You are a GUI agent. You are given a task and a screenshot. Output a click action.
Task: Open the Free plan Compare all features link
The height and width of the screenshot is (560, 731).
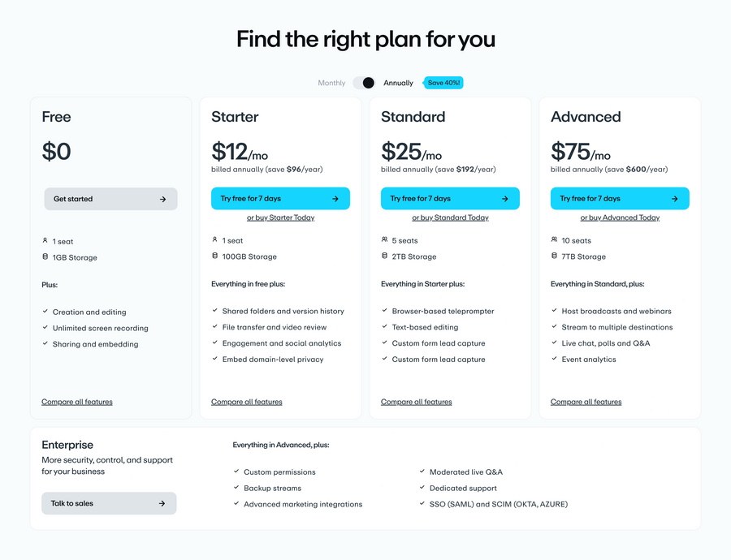76,401
